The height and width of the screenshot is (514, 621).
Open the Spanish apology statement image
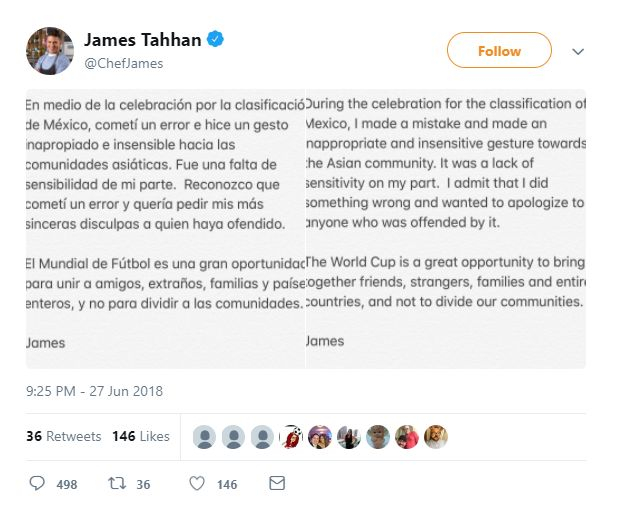click(165, 229)
